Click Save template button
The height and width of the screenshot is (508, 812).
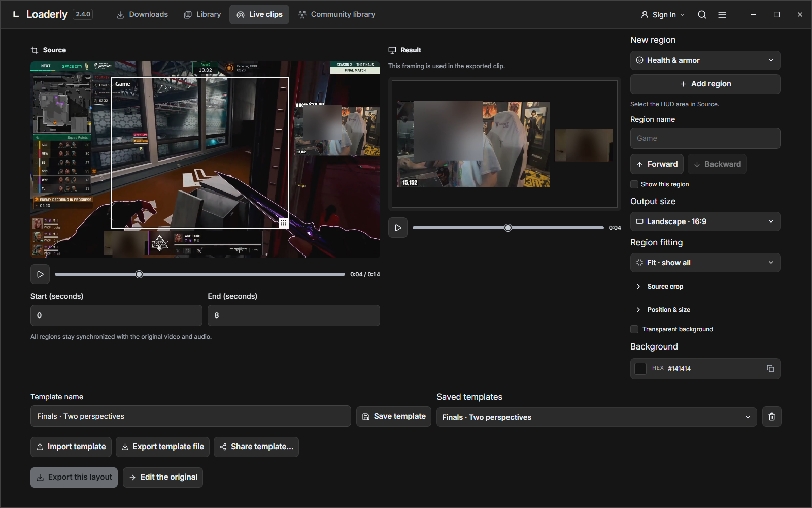394,416
